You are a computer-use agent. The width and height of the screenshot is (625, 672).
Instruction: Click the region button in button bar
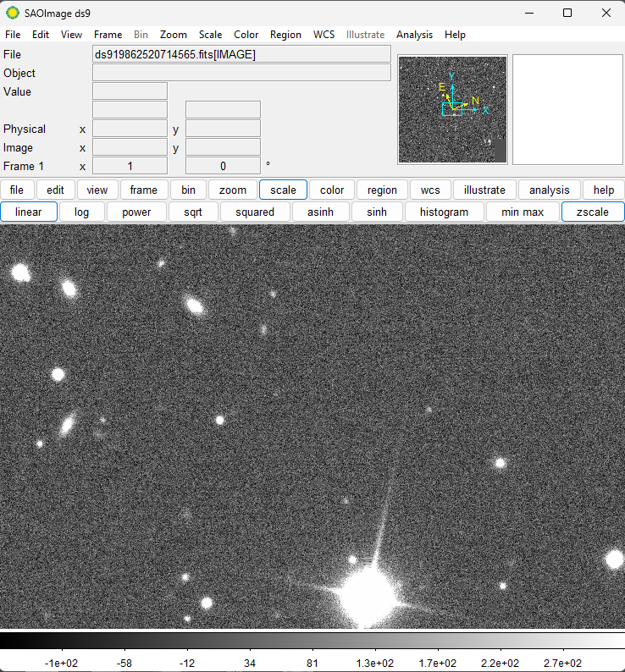[x=382, y=190]
